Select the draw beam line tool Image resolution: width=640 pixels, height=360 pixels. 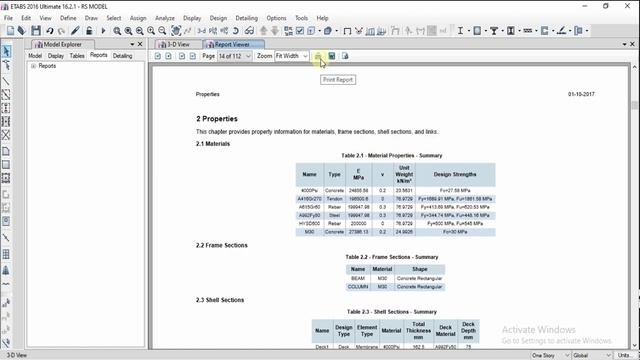tap(6, 82)
